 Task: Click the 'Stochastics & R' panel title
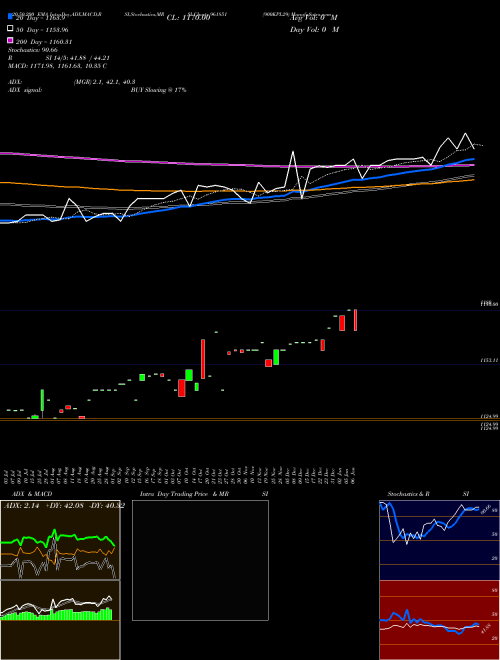coord(408,494)
